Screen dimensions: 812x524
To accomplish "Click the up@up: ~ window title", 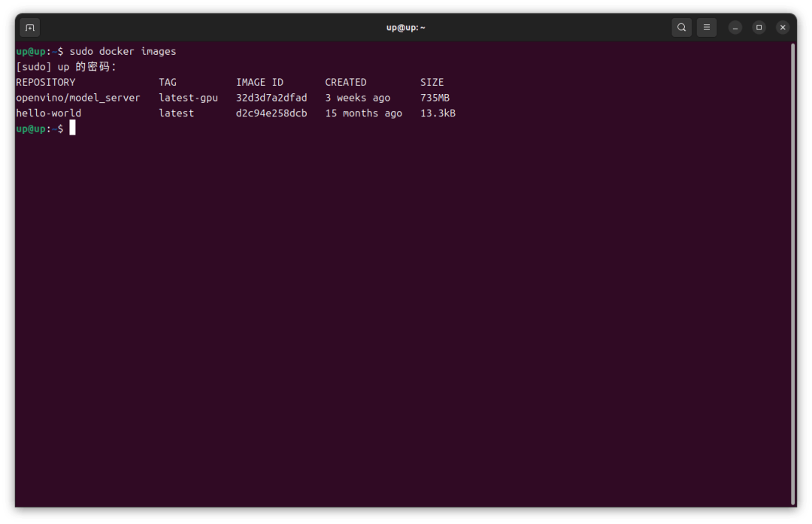I will [405, 28].
